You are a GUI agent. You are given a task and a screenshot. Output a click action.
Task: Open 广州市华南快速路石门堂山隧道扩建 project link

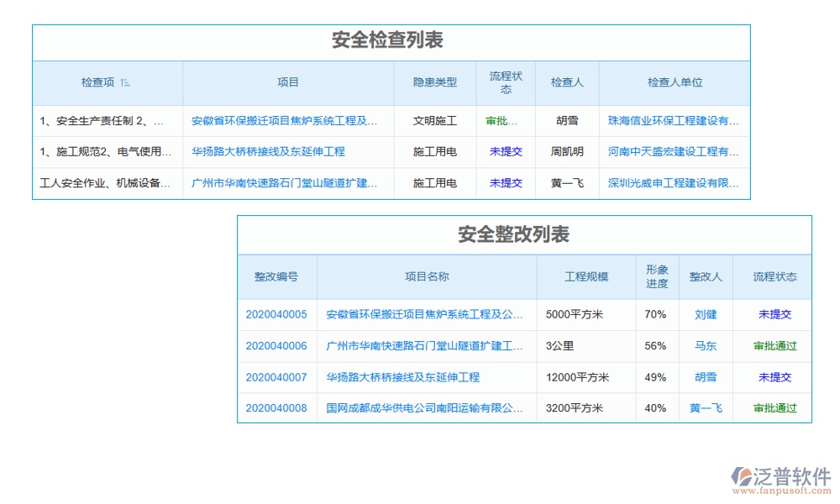(289, 182)
